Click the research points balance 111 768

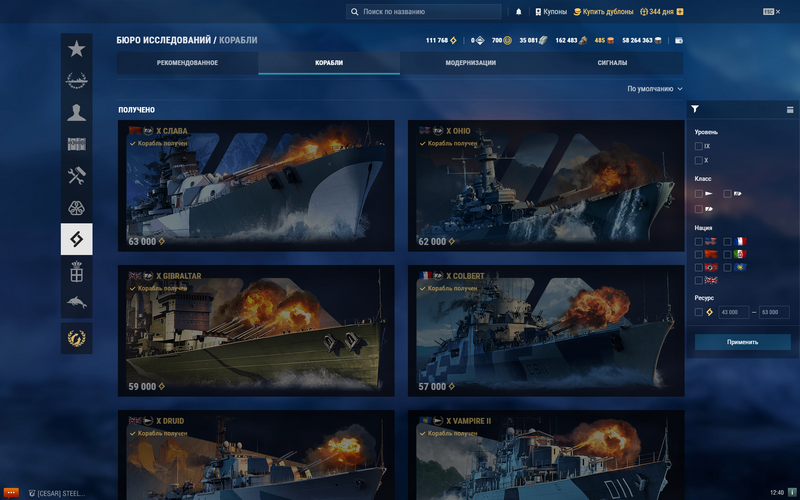(x=441, y=40)
